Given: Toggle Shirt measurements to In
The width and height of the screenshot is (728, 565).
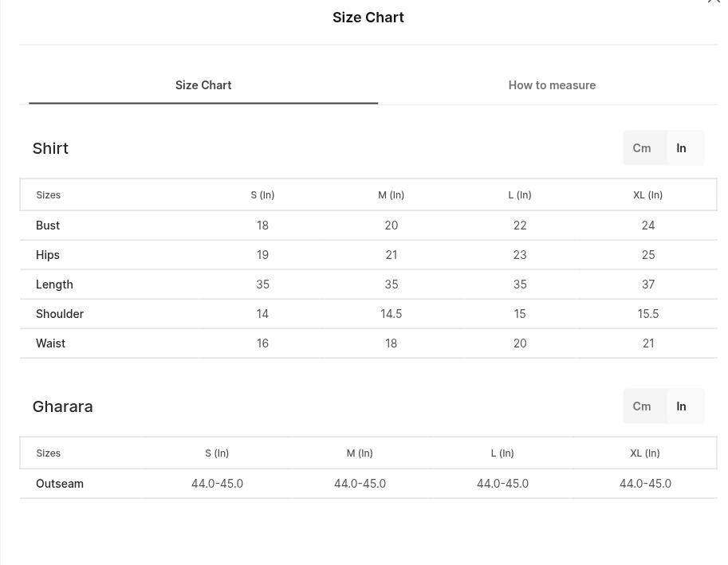Looking at the screenshot, I should click(x=681, y=148).
